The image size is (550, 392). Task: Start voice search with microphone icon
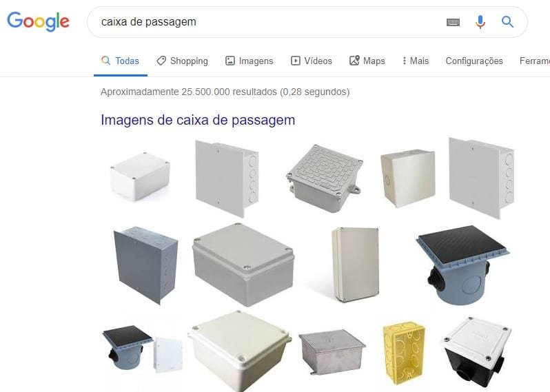pos(480,22)
